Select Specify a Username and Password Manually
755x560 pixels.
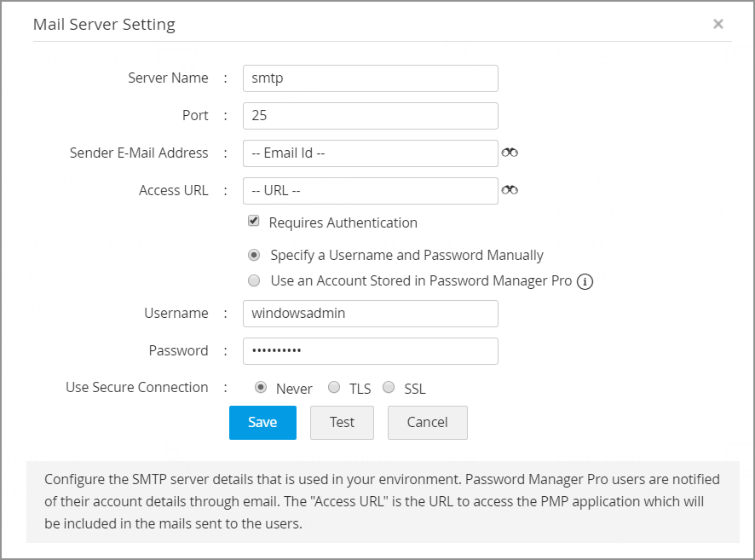click(x=254, y=255)
